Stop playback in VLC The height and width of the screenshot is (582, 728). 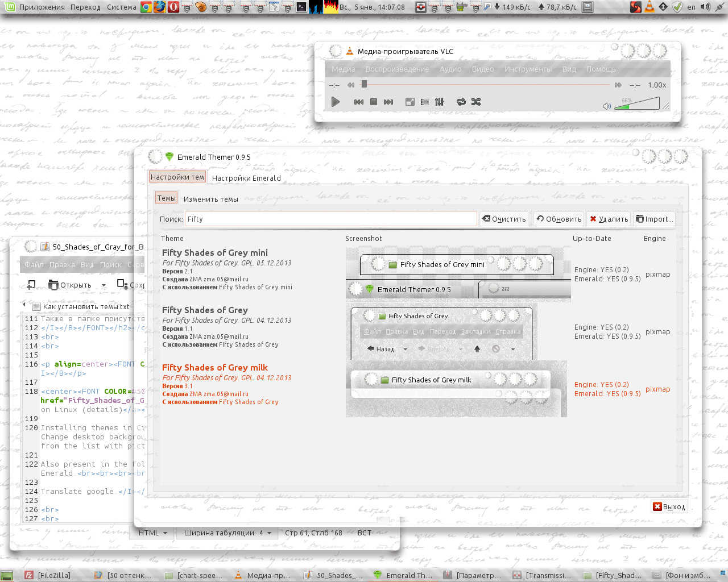pyautogui.click(x=374, y=102)
